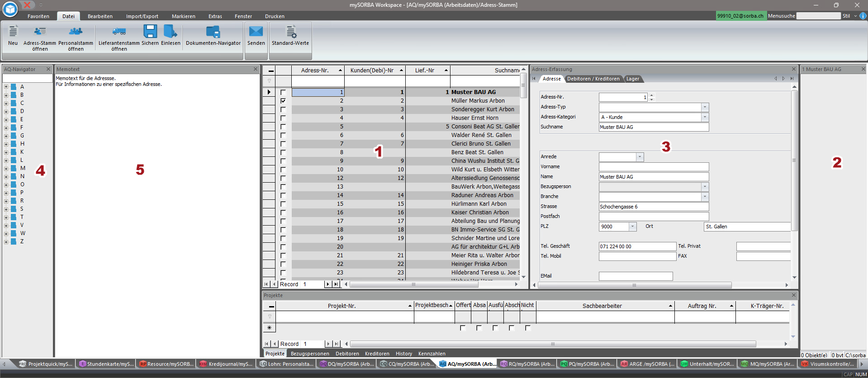Open Bezugspersonen tab below Projekte
The width and height of the screenshot is (868, 378).
310,354
